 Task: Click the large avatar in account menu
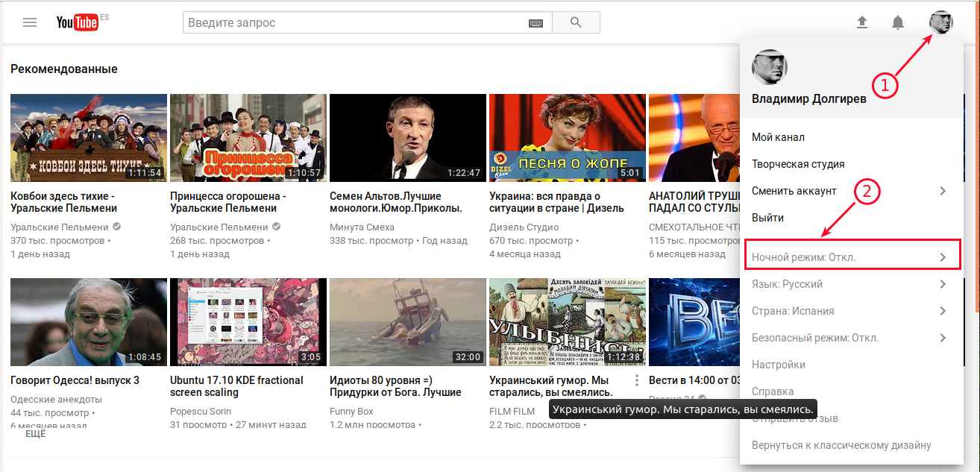click(x=769, y=68)
